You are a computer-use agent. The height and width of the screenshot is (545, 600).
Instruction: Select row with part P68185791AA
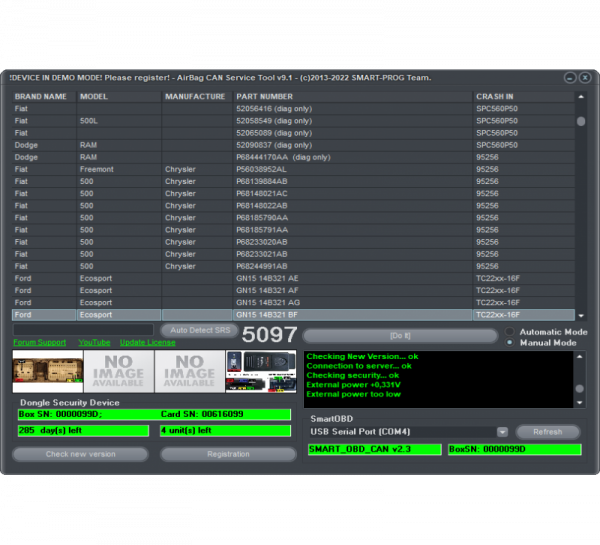(293, 230)
